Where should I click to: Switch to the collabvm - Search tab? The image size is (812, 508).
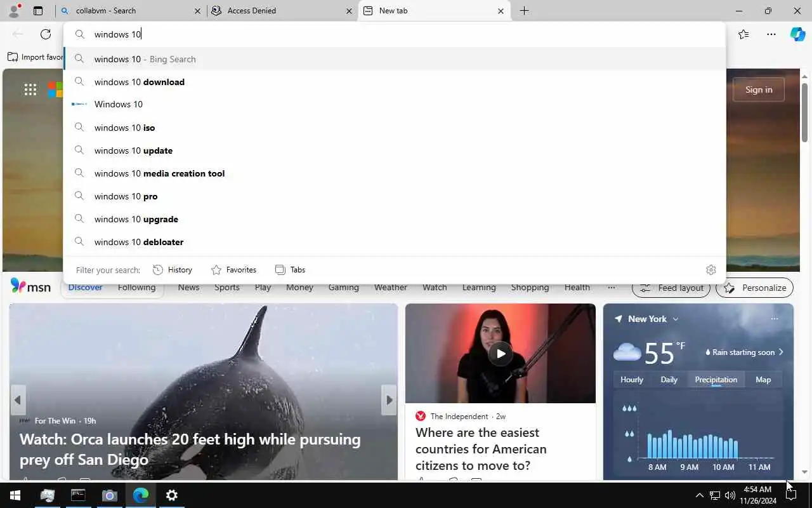(x=131, y=11)
